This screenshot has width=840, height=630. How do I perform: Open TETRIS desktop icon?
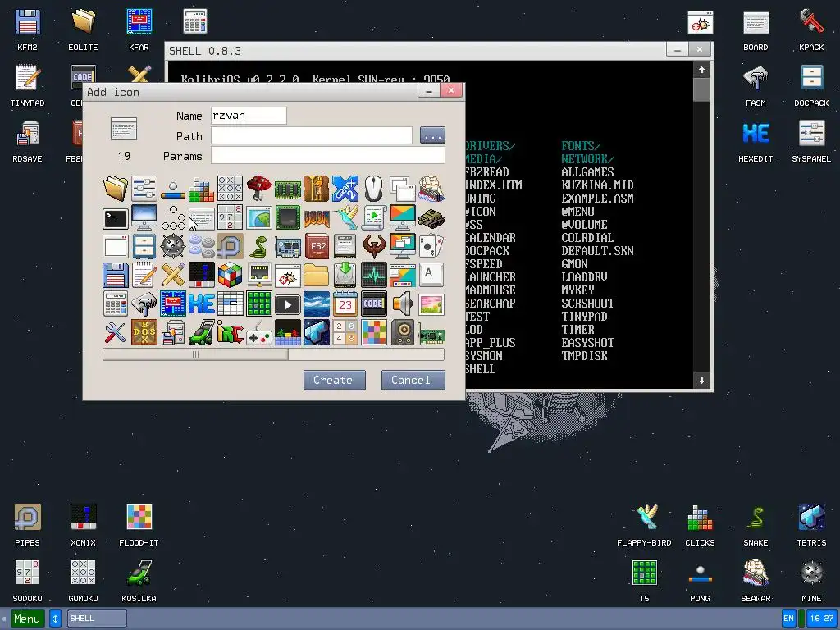pyautogui.click(x=811, y=525)
